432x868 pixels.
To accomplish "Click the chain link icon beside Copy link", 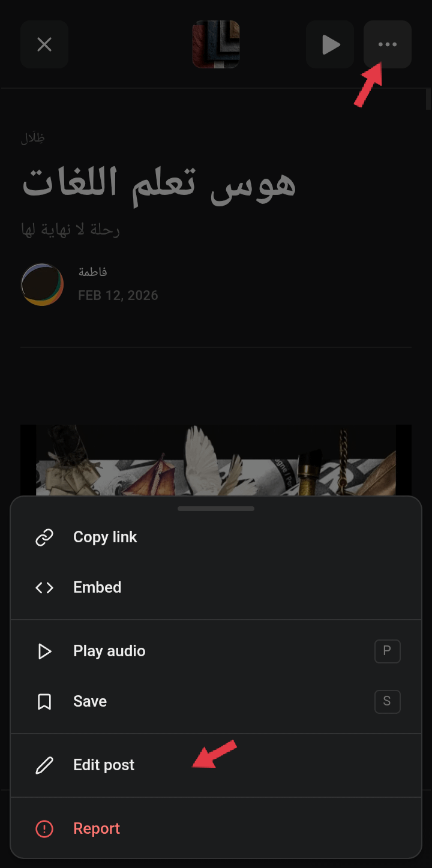I will [44, 537].
